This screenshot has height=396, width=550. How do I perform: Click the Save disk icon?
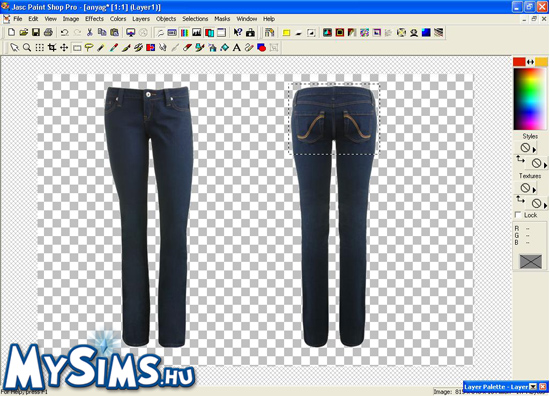pos(36,33)
